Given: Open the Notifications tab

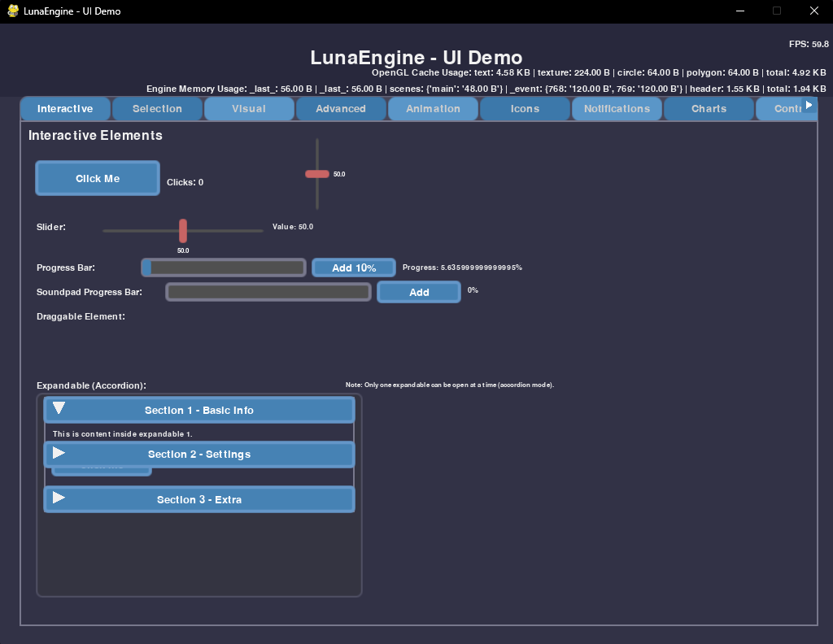Looking at the screenshot, I should click(617, 109).
